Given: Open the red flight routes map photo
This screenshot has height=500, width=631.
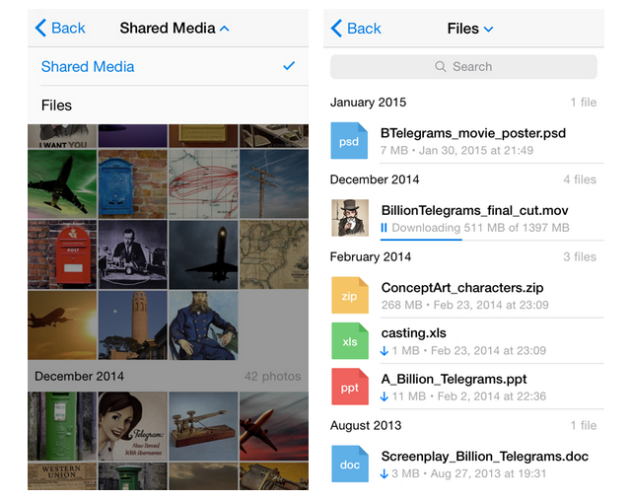Looking at the screenshot, I should tap(204, 184).
